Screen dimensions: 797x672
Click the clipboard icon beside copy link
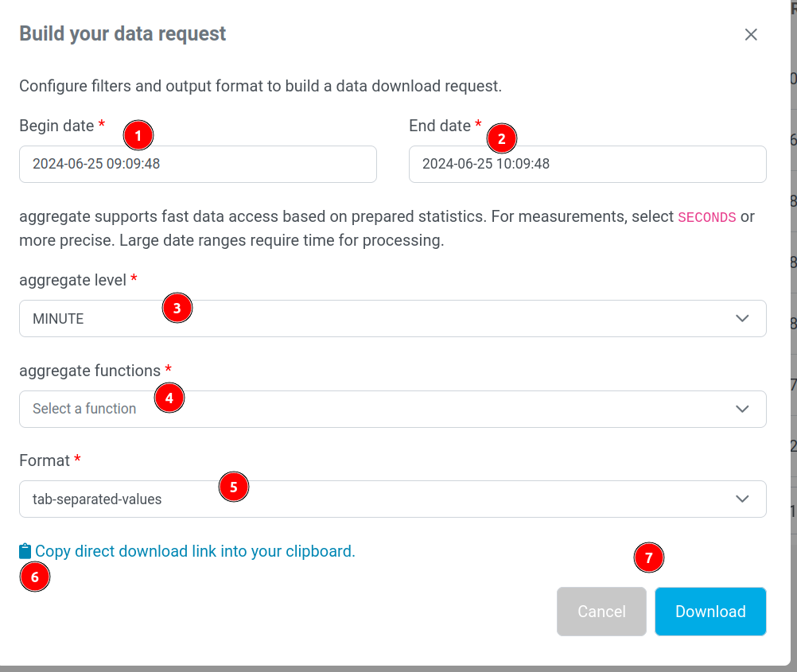click(x=25, y=551)
